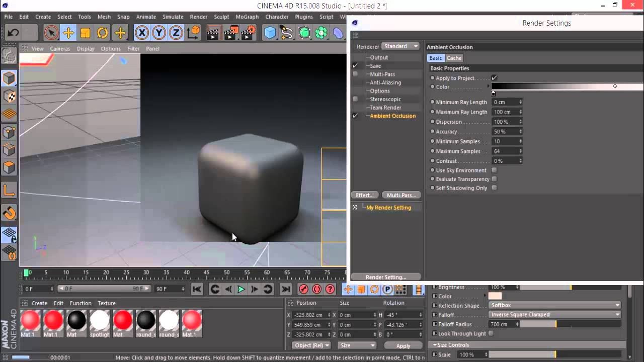Go to start of timeline
The width and height of the screenshot is (644, 362).
pos(197,289)
